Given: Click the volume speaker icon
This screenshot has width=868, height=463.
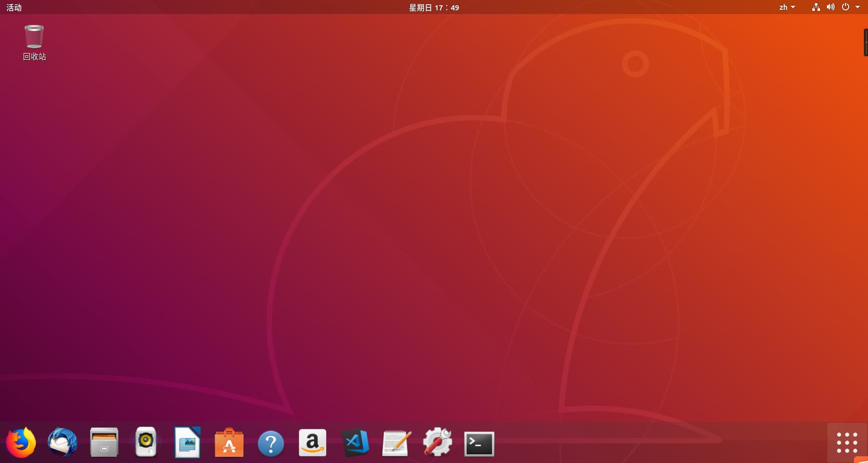Looking at the screenshot, I should pyautogui.click(x=830, y=7).
